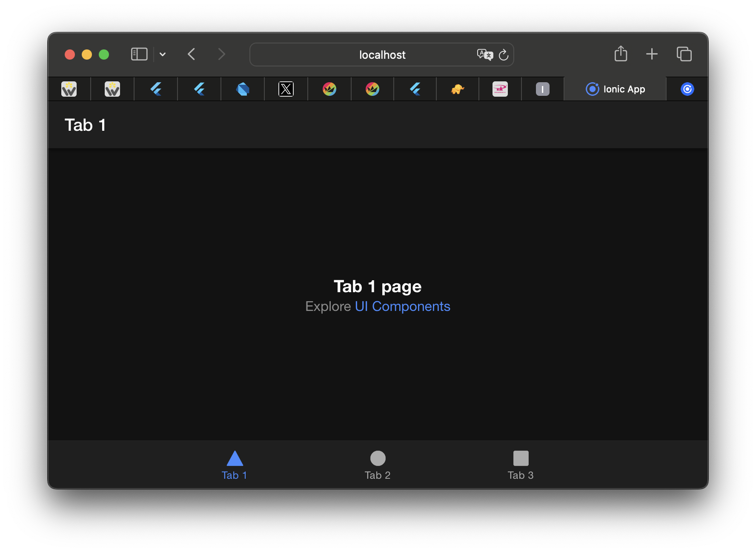Screen dimensions: 756x552
Task: Open the UI Components link
Action: pyautogui.click(x=402, y=306)
